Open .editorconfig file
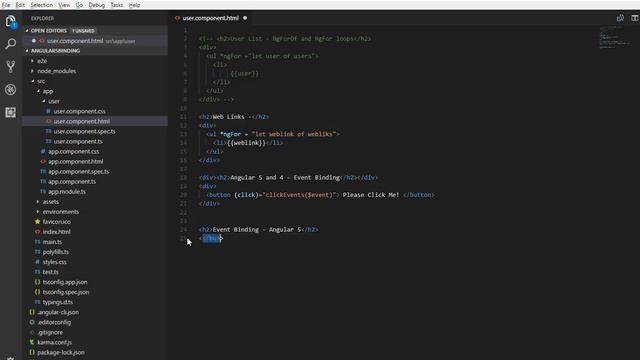Screen dimensions: 640x360 coord(54,322)
